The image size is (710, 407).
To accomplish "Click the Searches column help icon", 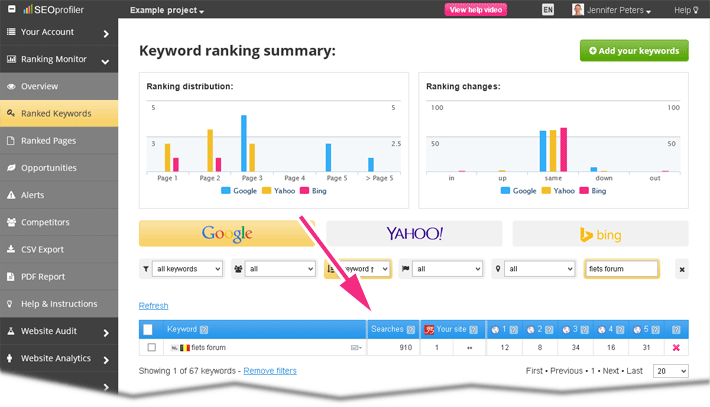I will (410, 329).
